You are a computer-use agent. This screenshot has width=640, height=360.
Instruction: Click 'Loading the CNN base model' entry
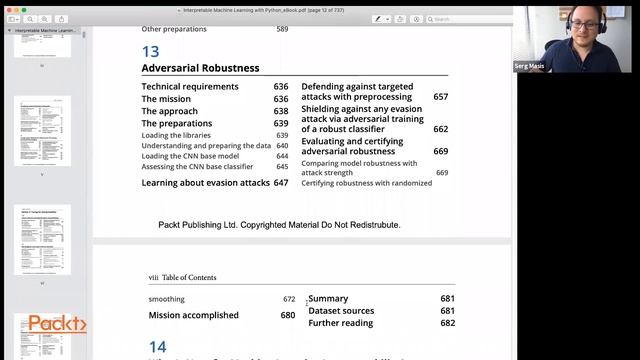[190, 156]
